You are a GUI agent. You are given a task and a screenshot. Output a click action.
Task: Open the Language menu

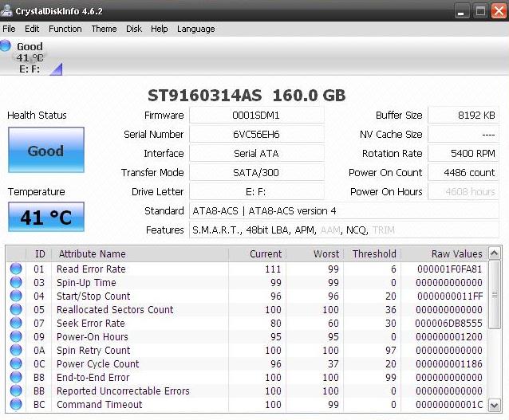196,29
